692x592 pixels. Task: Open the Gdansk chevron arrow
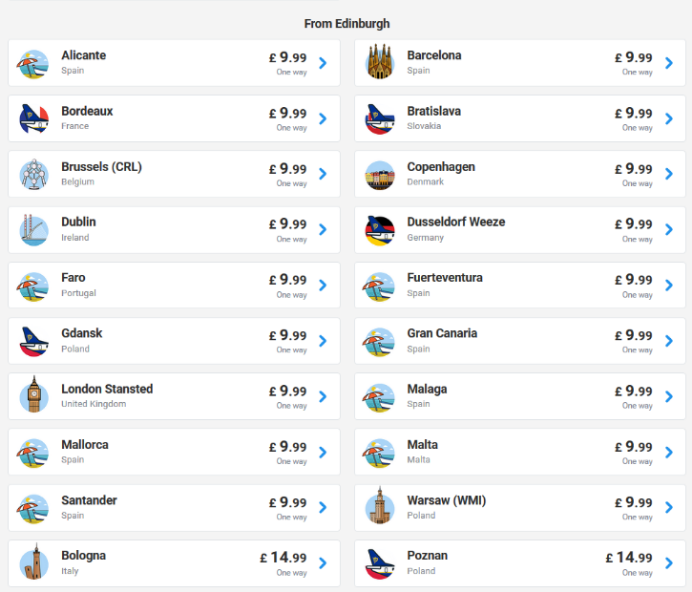click(x=323, y=341)
